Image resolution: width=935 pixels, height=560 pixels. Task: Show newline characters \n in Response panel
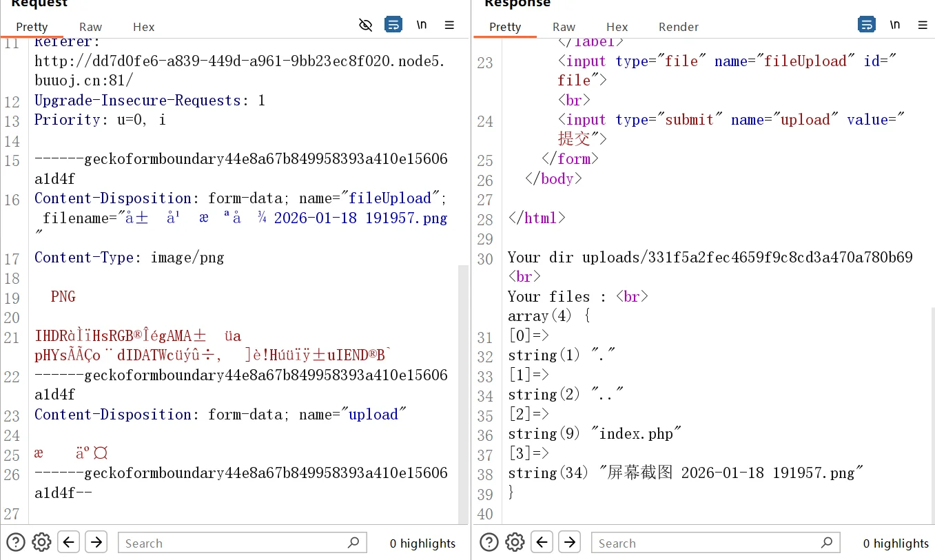895,25
